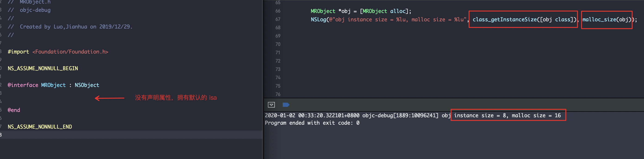Click line number 70 in gutter
Viewport: 644px width, 159px height.
278,45
